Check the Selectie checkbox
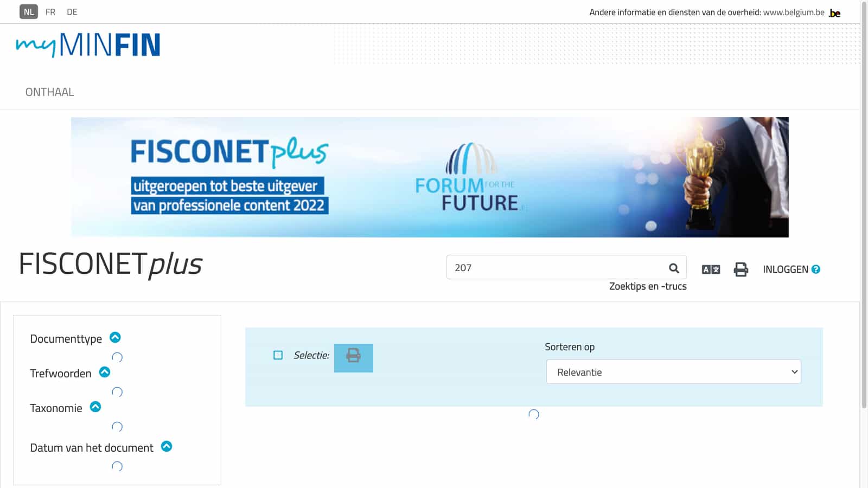868x488 pixels. [278, 355]
